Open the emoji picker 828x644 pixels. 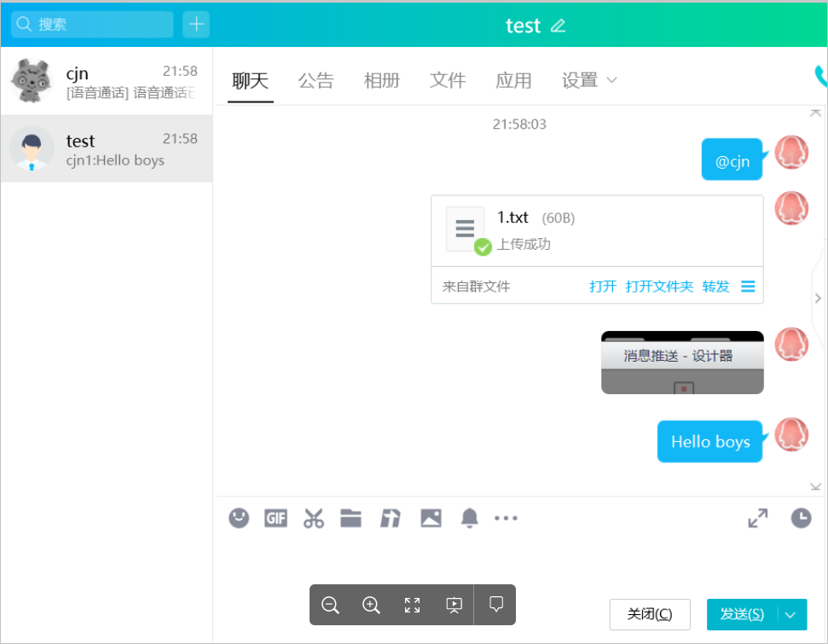tap(239, 518)
